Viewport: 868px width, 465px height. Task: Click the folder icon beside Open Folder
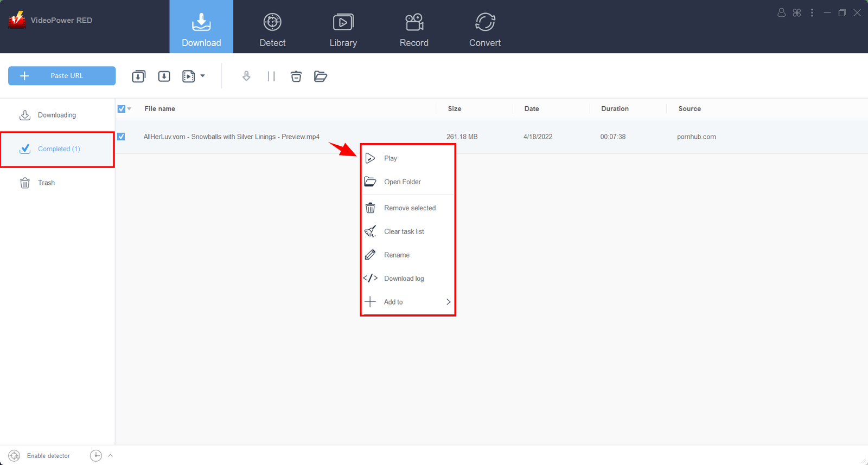(371, 182)
